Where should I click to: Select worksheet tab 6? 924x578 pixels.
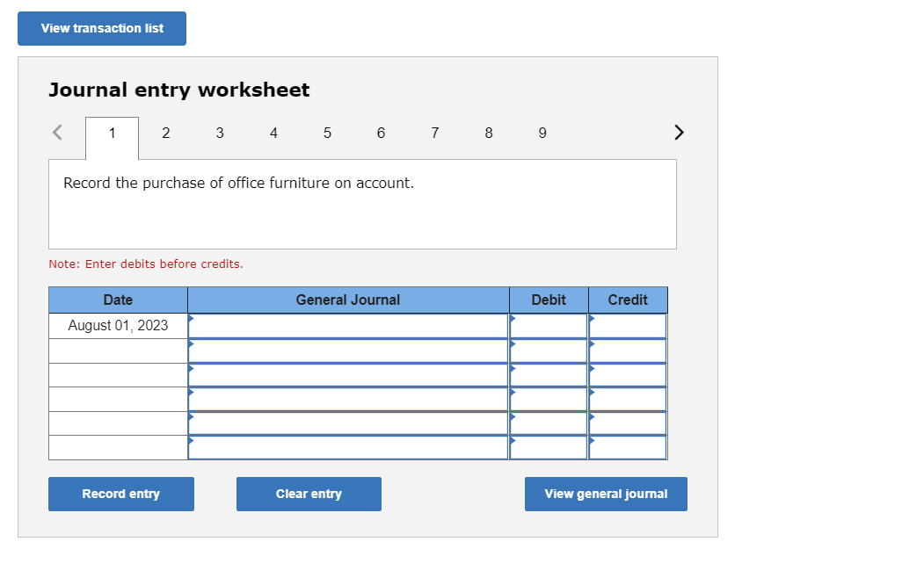coord(381,133)
